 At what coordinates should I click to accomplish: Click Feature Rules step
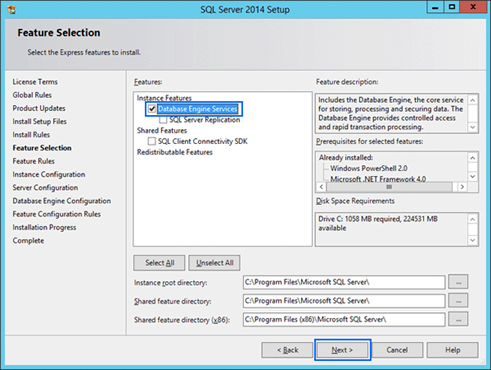click(34, 161)
